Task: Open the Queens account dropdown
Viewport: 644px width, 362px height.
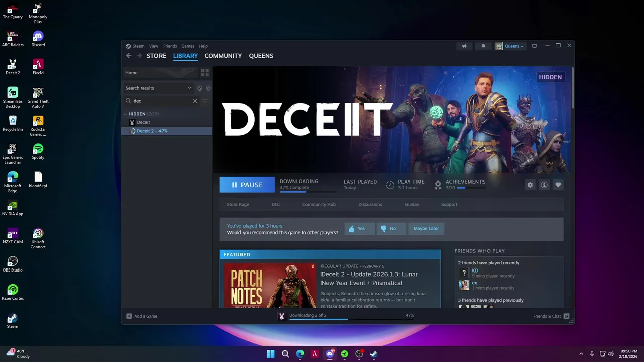Action: point(510,46)
